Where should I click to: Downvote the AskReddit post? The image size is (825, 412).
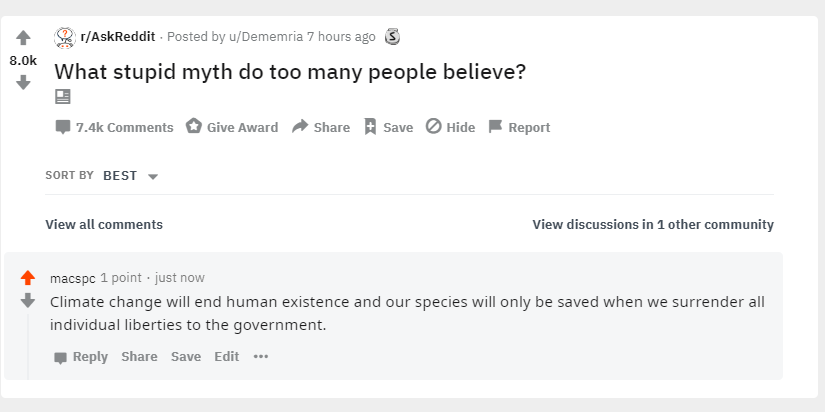point(23,82)
